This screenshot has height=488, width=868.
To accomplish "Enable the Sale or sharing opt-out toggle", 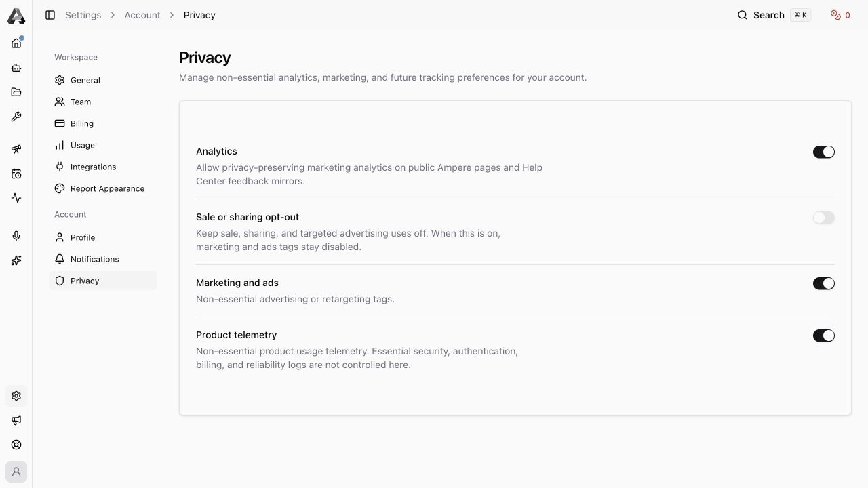I will coord(824,218).
